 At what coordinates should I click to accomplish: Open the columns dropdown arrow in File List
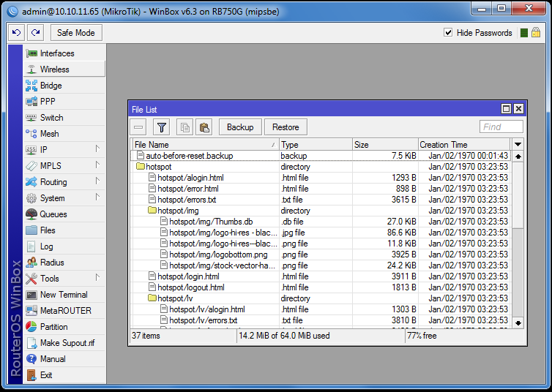click(x=518, y=145)
